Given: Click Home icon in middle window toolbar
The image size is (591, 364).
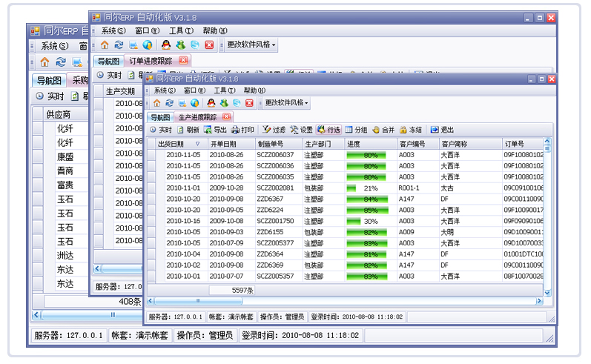Looking at the screenshot, I should [x=105, y=45].
